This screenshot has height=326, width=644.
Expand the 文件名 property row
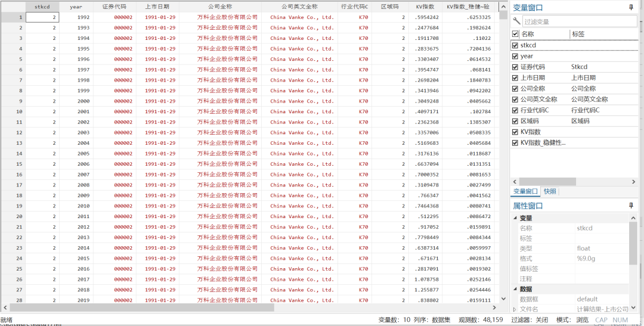tap(515, 309)
